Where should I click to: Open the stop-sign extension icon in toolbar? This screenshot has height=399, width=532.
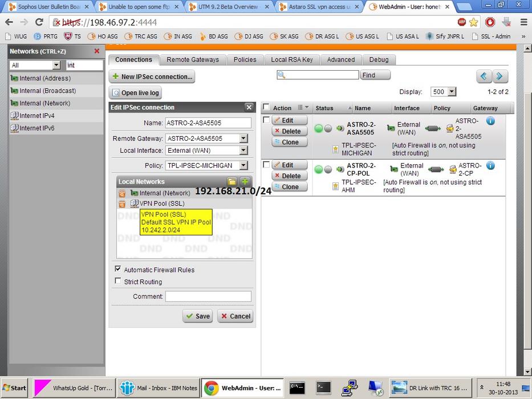click(490, 22)
